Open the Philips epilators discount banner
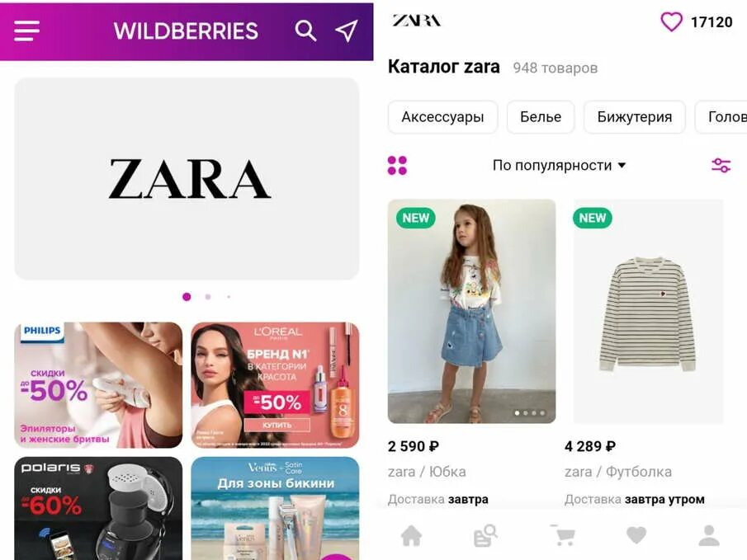Viewport: 747px width, 560px height. click(98, 385)
